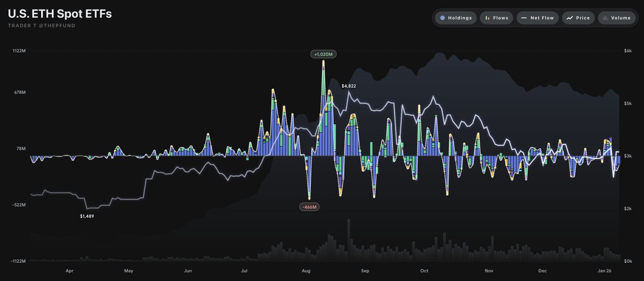
Task: Click the $4,822 price annotation
Action: [349, 86]
